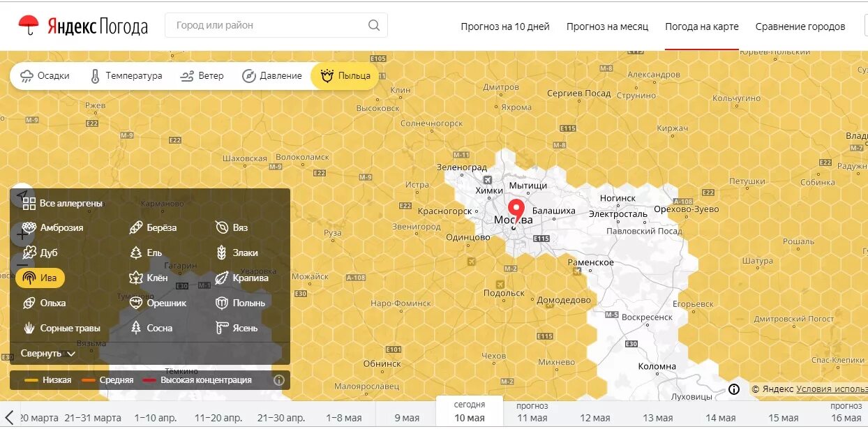Open the legend info icon

pos(279,380)
